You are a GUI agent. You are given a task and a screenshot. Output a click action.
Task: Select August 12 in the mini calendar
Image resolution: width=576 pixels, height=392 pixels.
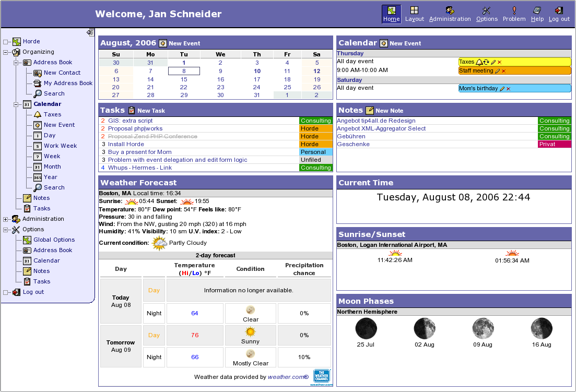[x=316, y=71]
